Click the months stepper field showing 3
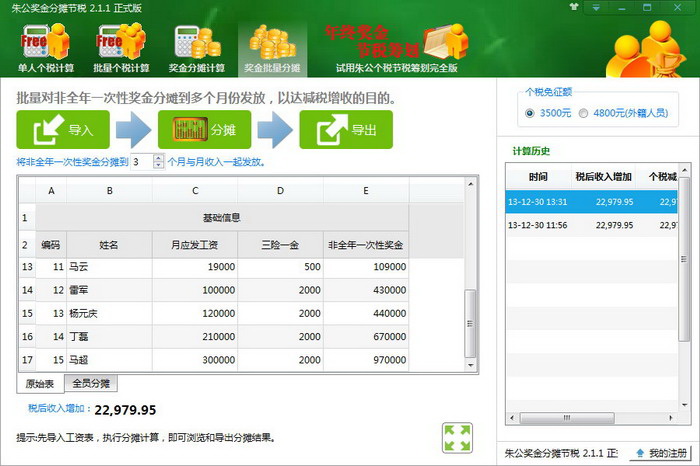The width and height of the screenshot is (700, 466). (x=140, y=161)
